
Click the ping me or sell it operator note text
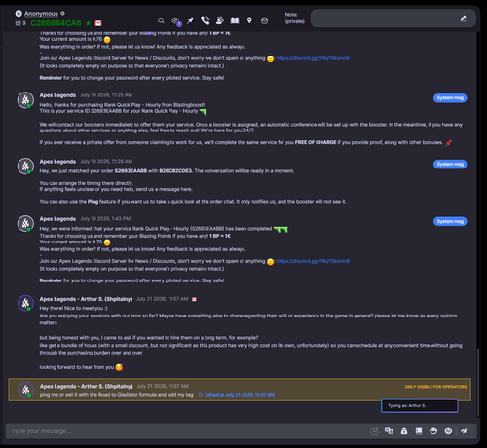(x=116, y=395)
